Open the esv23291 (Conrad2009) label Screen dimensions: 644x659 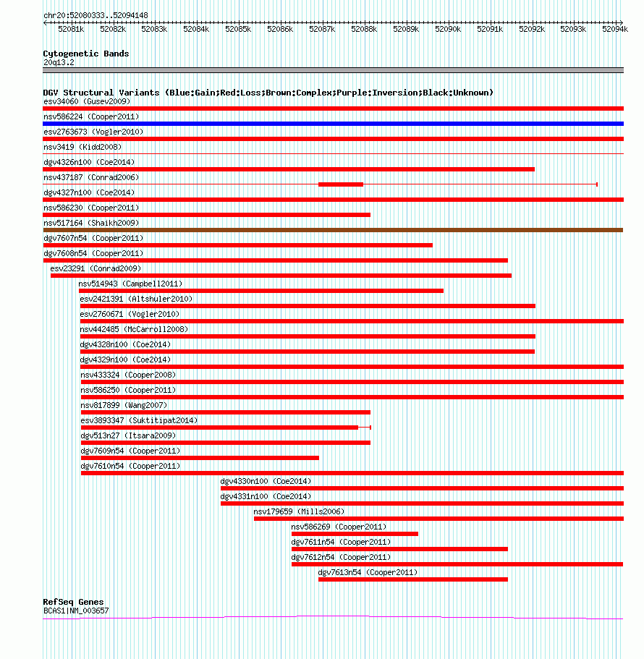(x=96, y=268)
